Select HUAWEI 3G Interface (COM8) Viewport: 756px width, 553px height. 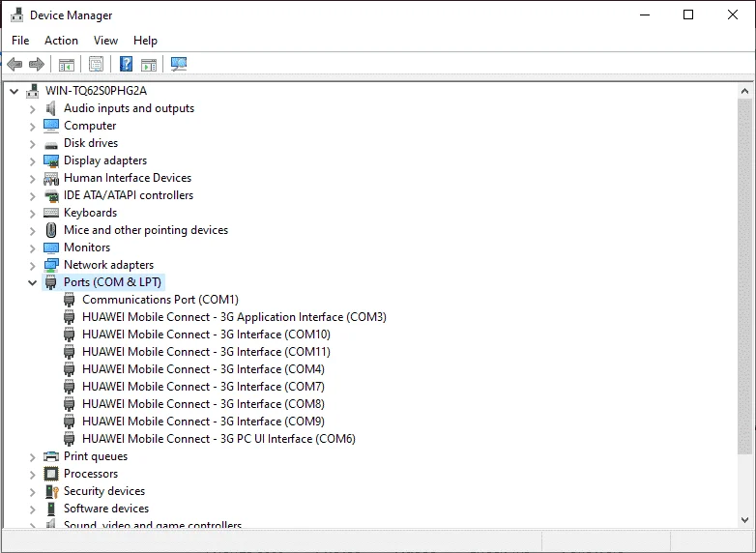203,403
